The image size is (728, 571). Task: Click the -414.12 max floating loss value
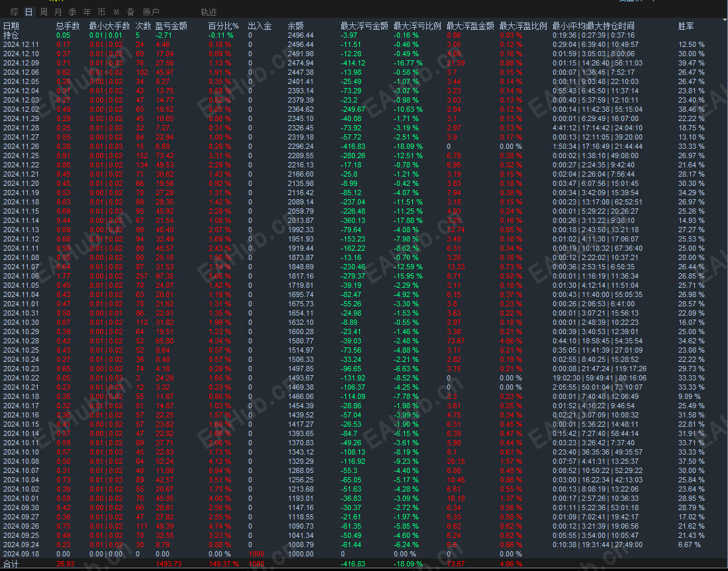(353, 63)
